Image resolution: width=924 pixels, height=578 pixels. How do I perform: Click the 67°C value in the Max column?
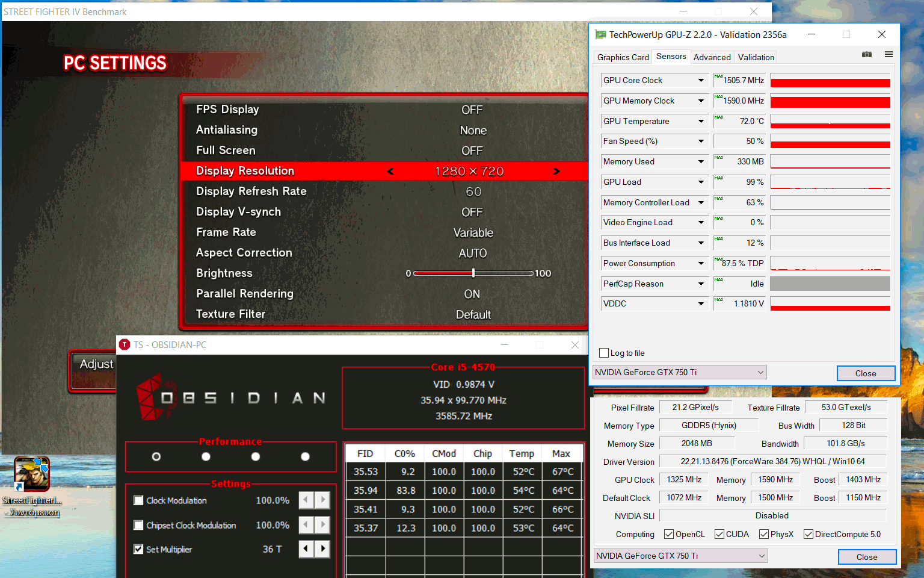coord(563,472)
